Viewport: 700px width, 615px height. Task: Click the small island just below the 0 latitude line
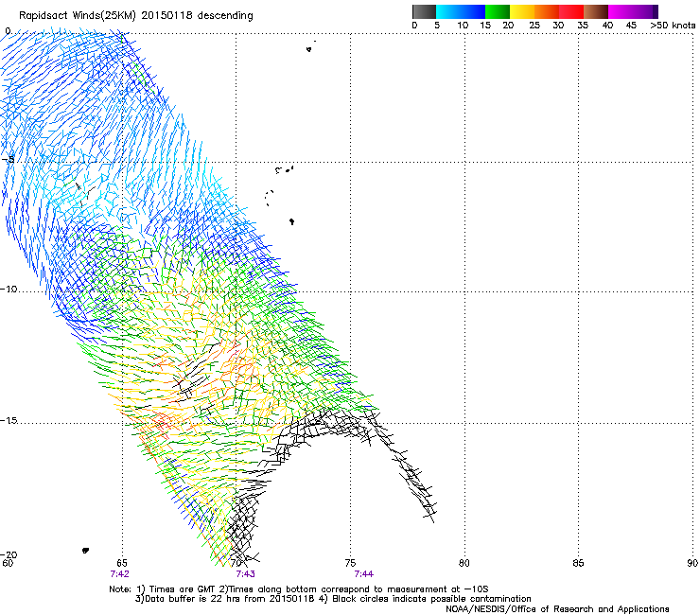click(309, 49)
